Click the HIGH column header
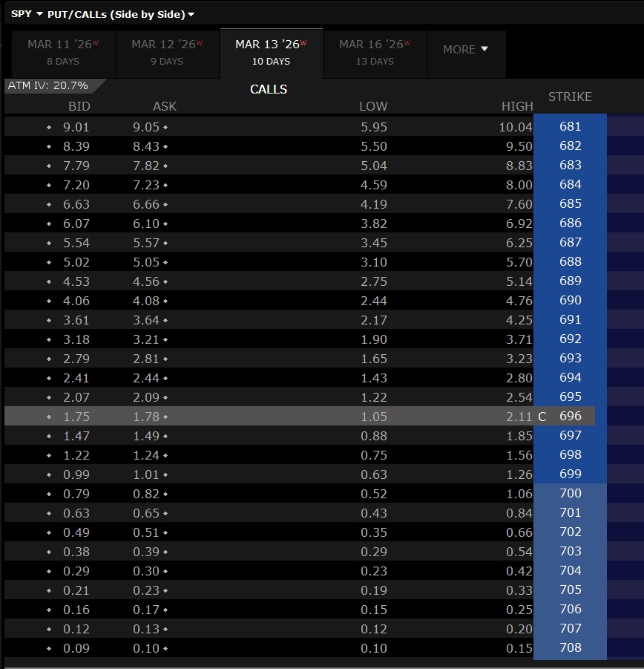 click(x=516, y=106)
